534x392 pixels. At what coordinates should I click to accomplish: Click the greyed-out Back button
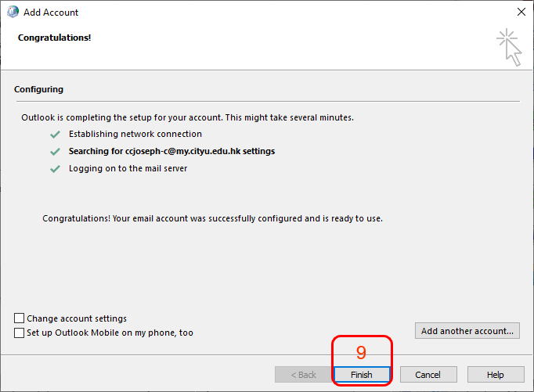click(303, 375)
